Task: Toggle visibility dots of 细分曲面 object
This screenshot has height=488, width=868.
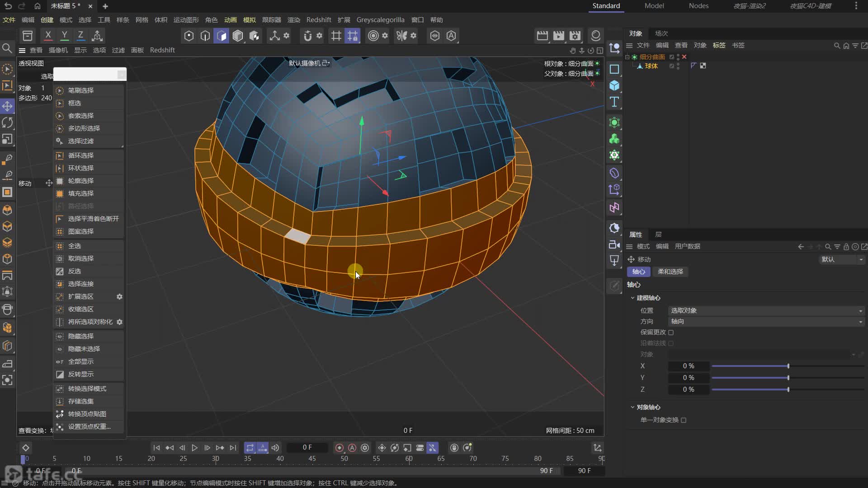Action: 678,57
